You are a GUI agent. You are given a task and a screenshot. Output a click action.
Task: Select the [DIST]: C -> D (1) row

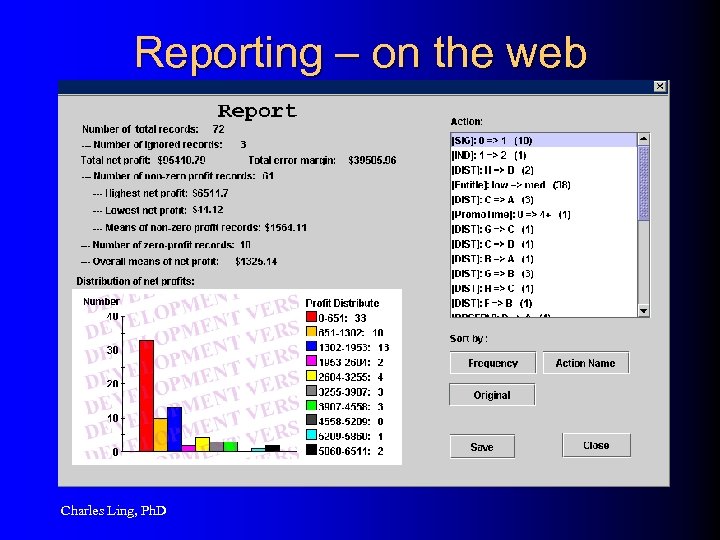point(544,244)
